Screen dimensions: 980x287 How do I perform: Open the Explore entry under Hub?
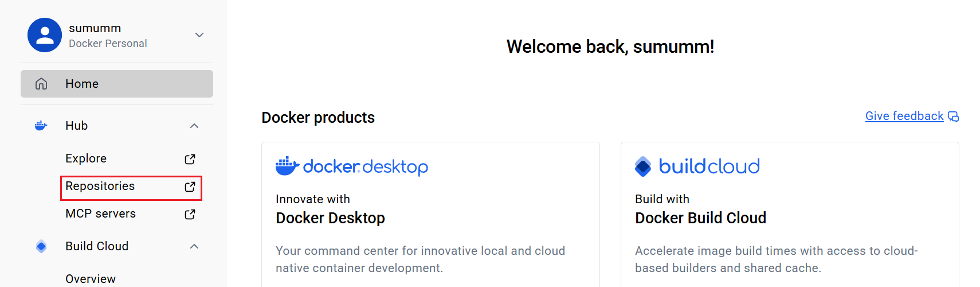tap(86, 158)
